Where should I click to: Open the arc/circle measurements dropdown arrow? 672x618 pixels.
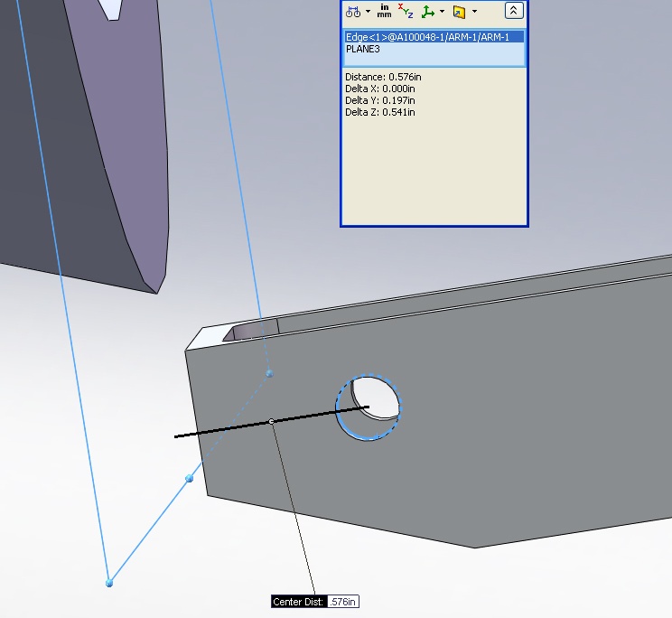click(x=368, y=12)
